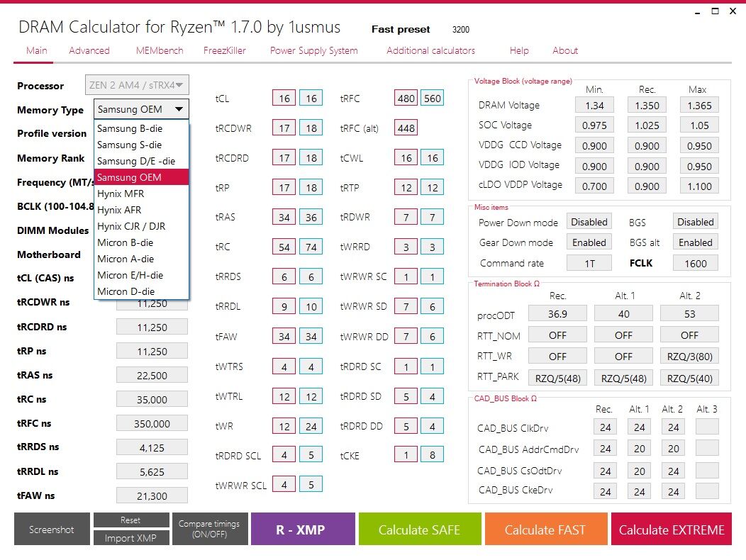Open the Help tab

519,50
